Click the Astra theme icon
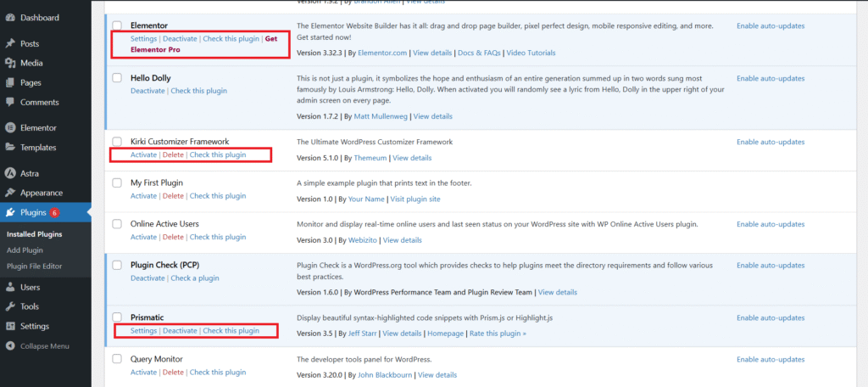 [9, 173]
